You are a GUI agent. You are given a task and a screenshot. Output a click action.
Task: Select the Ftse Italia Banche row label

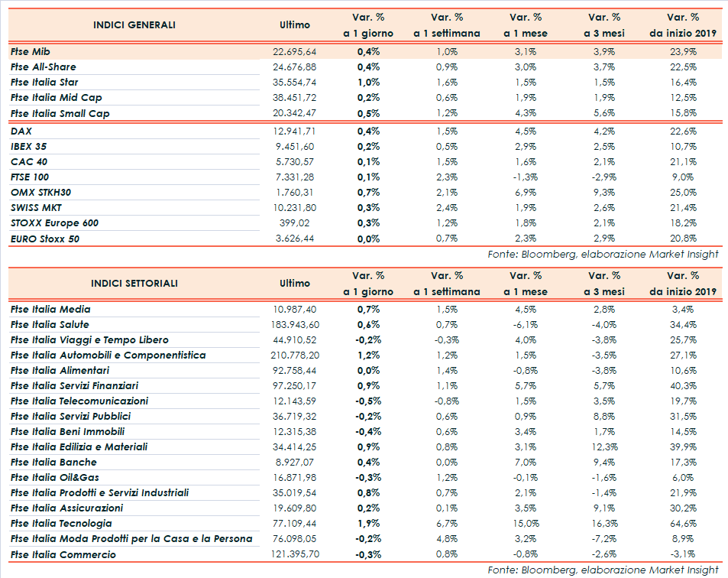(x=54, y=462)
